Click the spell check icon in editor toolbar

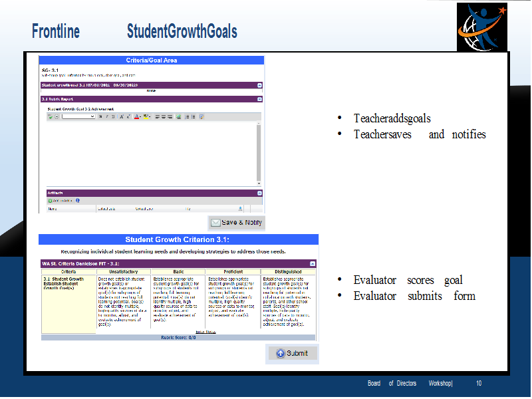coord(50,117)
